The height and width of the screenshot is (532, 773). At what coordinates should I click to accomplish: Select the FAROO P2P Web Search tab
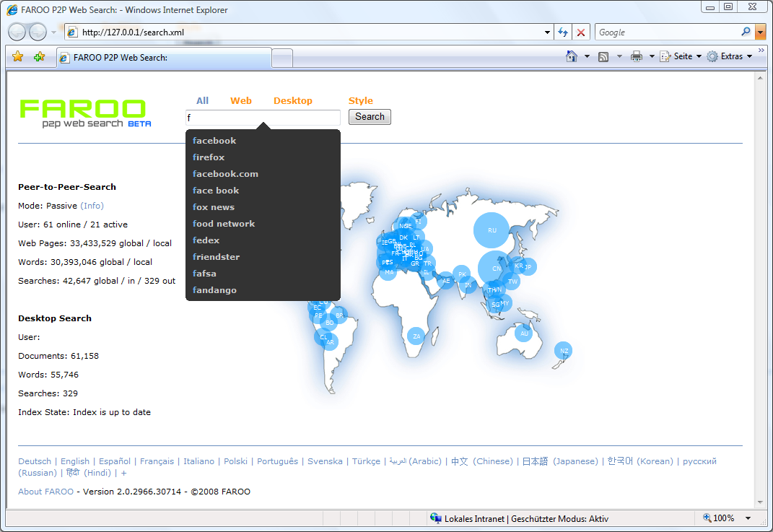pos(164,58)
